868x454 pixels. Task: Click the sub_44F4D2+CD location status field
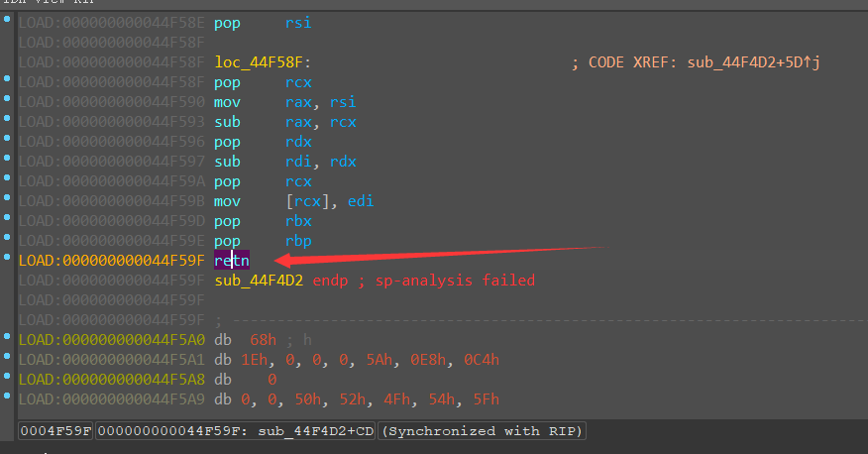(x=235, y=431)
